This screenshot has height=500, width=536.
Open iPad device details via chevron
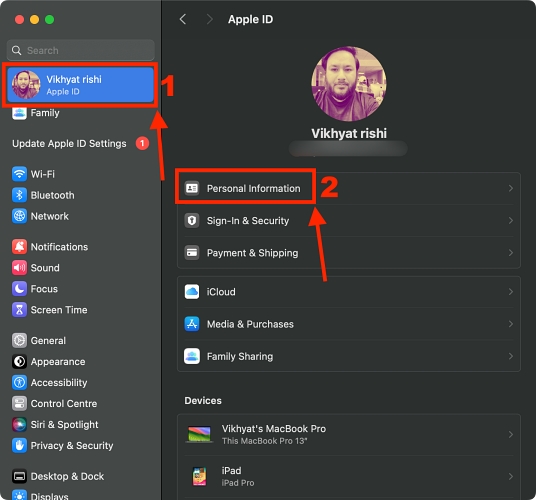511,476
